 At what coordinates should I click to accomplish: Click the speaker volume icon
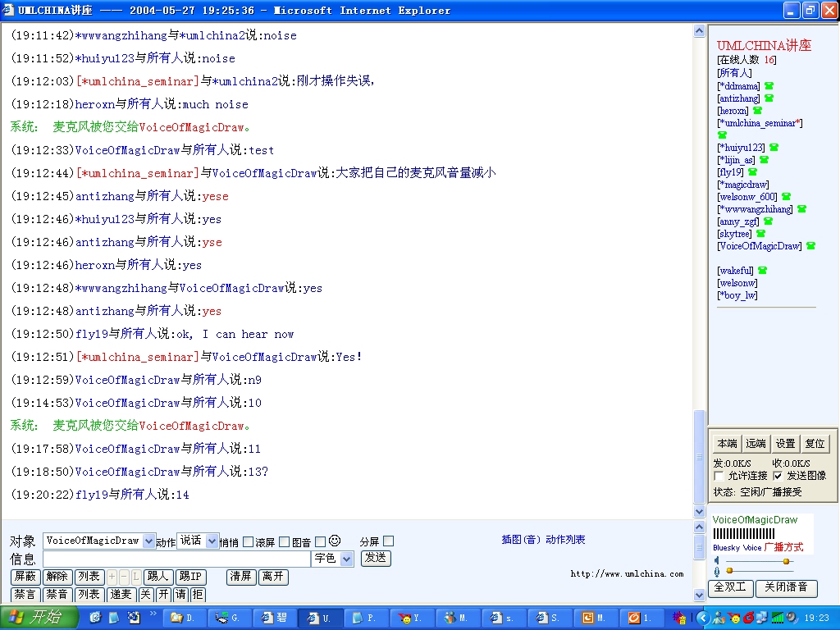[717, 561]
